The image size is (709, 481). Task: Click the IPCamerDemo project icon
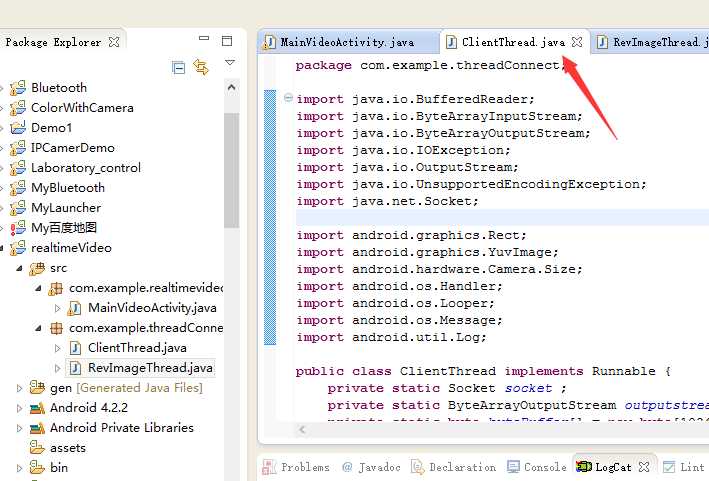(18, 147)
